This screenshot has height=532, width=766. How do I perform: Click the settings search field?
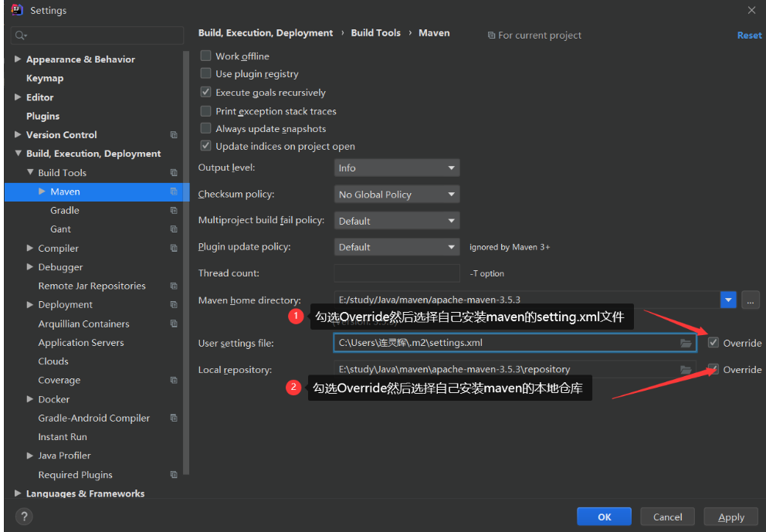97,36
